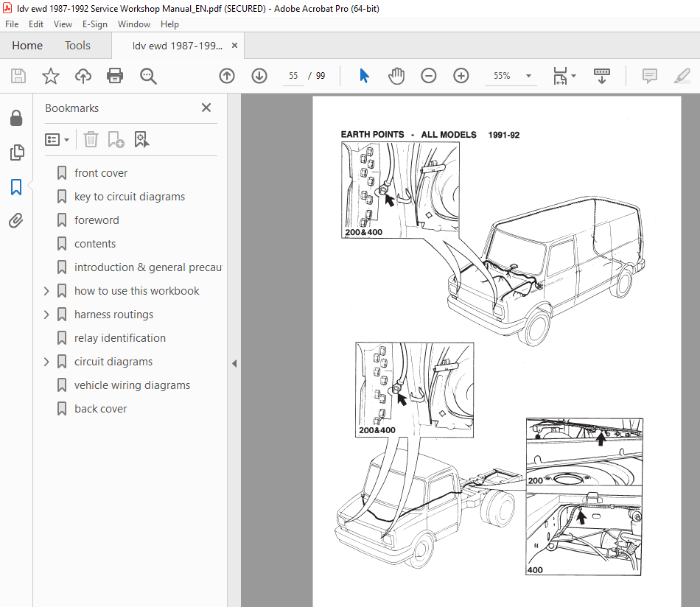Open the security lock panel icon

16,118
